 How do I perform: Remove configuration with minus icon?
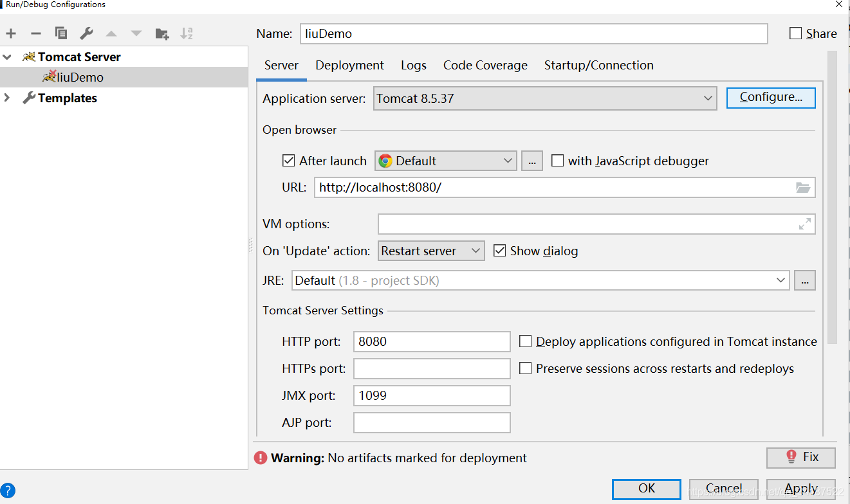click(x=36, y=33)
